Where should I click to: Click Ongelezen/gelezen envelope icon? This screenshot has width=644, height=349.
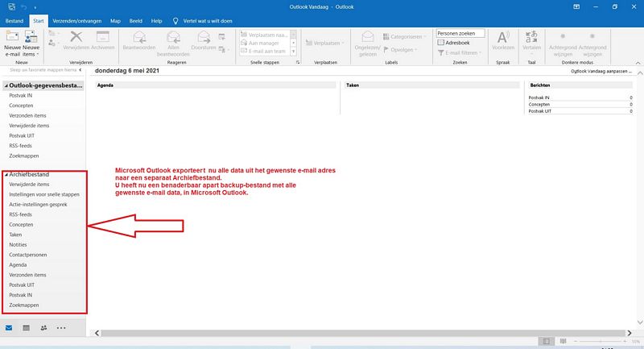368,36
